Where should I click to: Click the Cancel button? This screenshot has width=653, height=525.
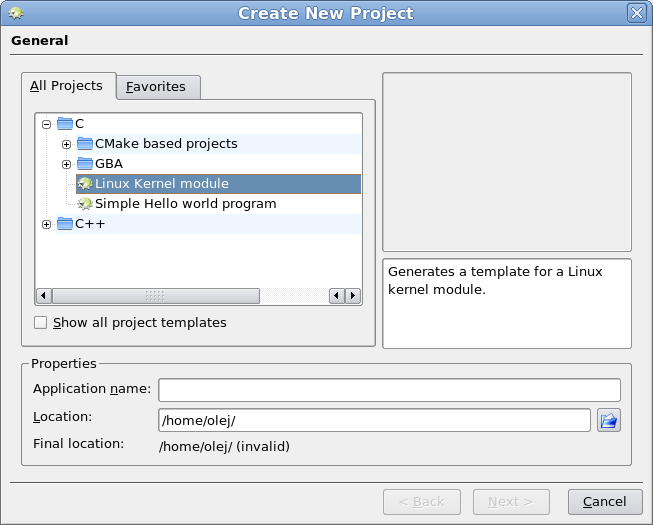coord(605,502)
